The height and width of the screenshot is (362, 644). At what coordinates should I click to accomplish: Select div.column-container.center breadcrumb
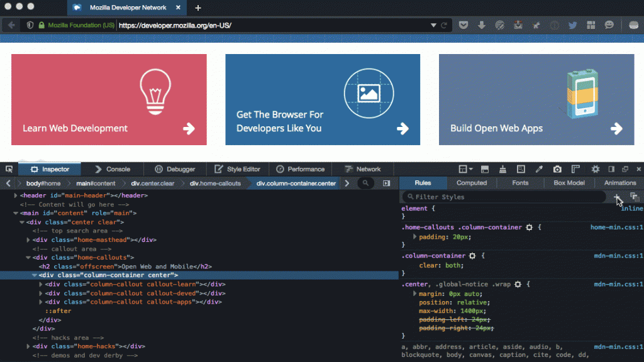click(296, 184)
